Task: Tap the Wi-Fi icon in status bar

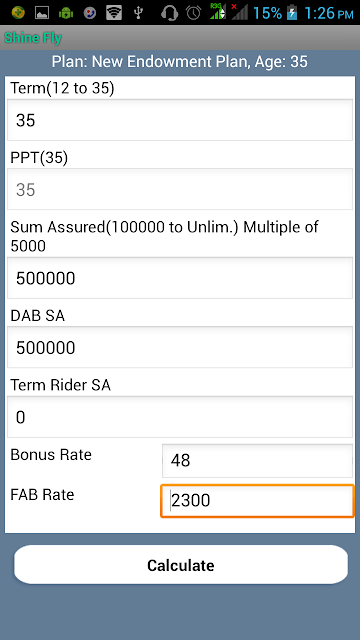Action: [114, 13]
